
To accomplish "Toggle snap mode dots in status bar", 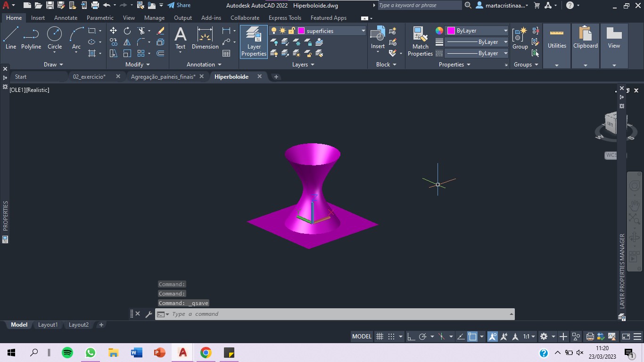I will tap(391, 337).
